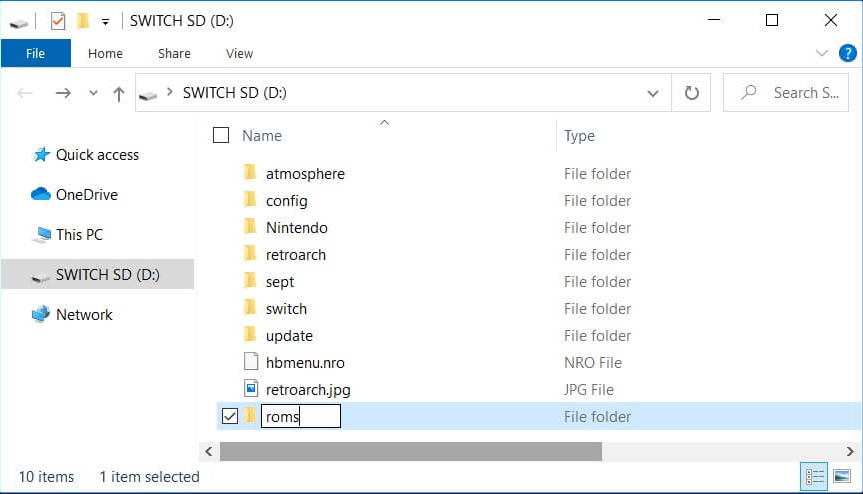Image resolution: width=863 pixels, height=494 pixels.
Task: Click the New folder icon in title bar
Action: (x=83, y=21)
